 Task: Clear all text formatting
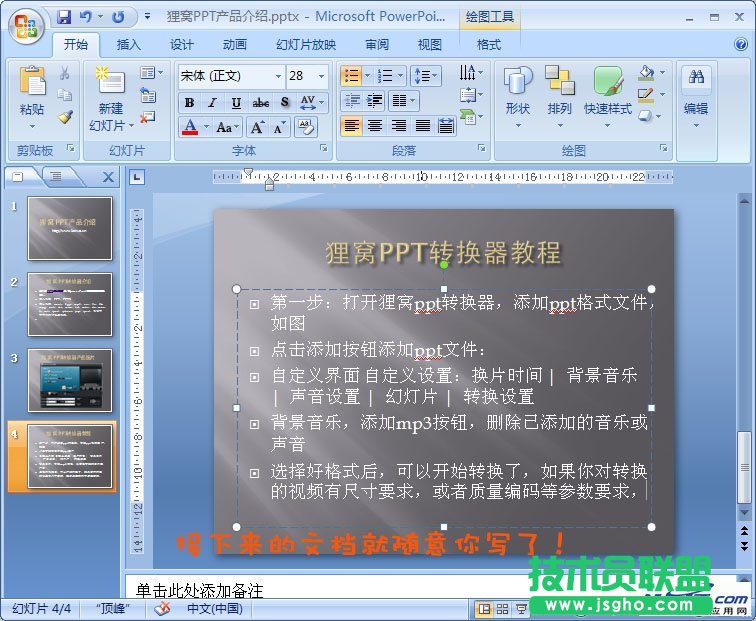pyautogui.click(x=306, y=127)
